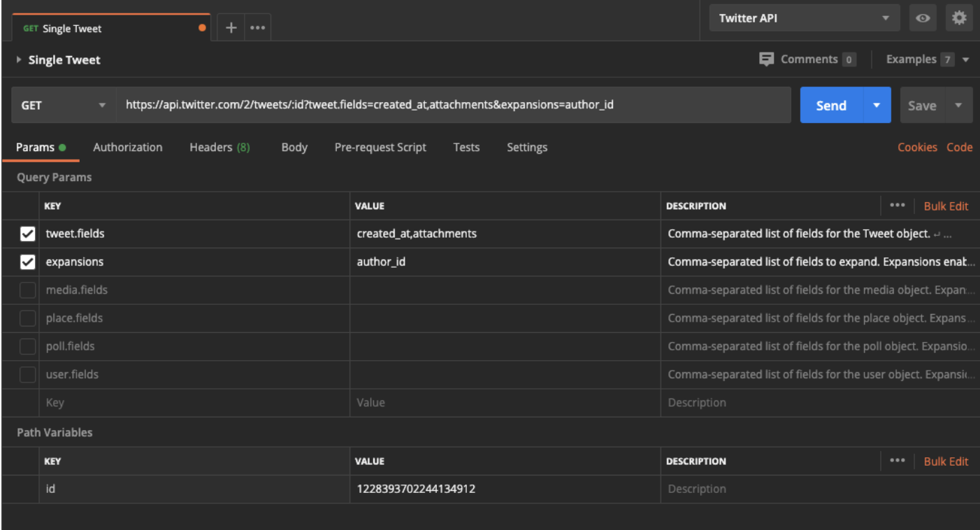Open the Tests tab

click(x=466, y=147)
